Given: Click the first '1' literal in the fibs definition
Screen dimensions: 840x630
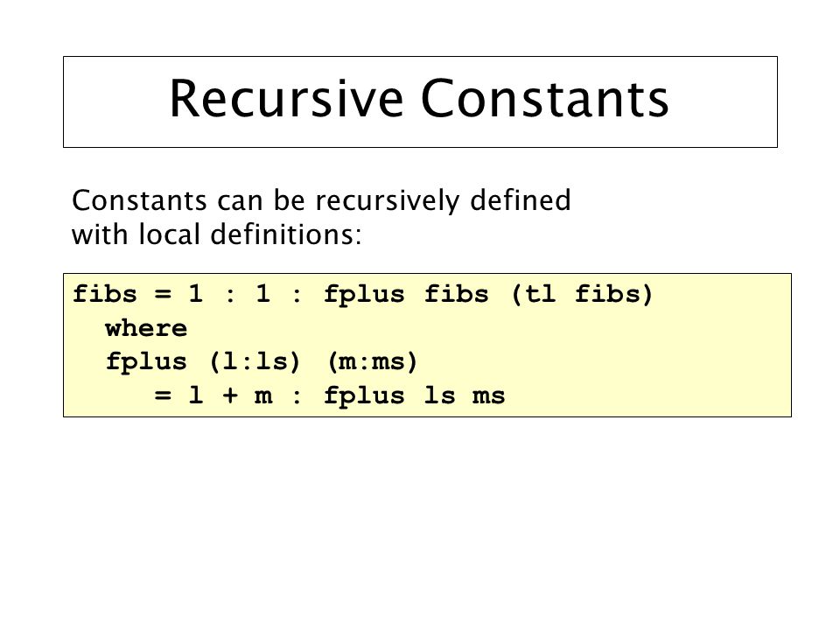Looking at the screenshot, I should 195,294.
